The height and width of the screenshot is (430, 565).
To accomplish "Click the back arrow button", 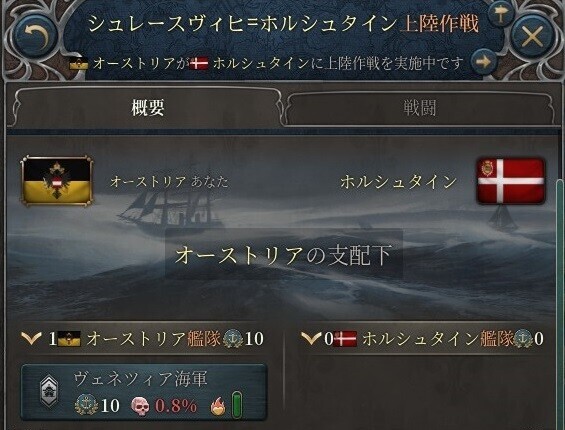I will [x=35, y=37].
